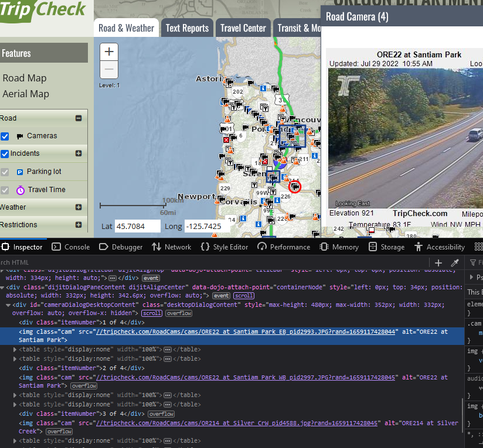
Task: Expand the Restrictions section
Action: pyautogui.click(x=79, y=225)
